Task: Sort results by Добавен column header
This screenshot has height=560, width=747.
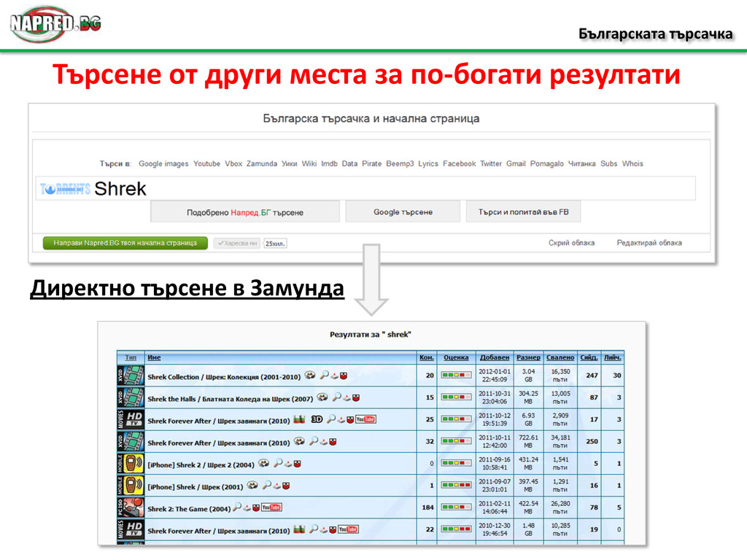Action: point(495,357)
